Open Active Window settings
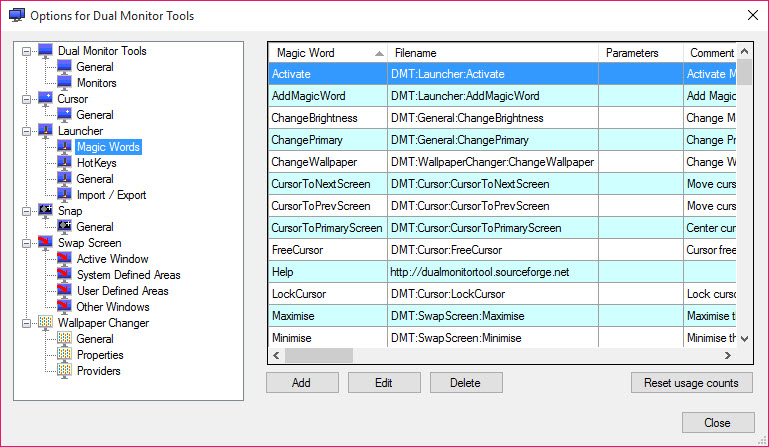The image size is (769, 447). click(x=112, y=259)
